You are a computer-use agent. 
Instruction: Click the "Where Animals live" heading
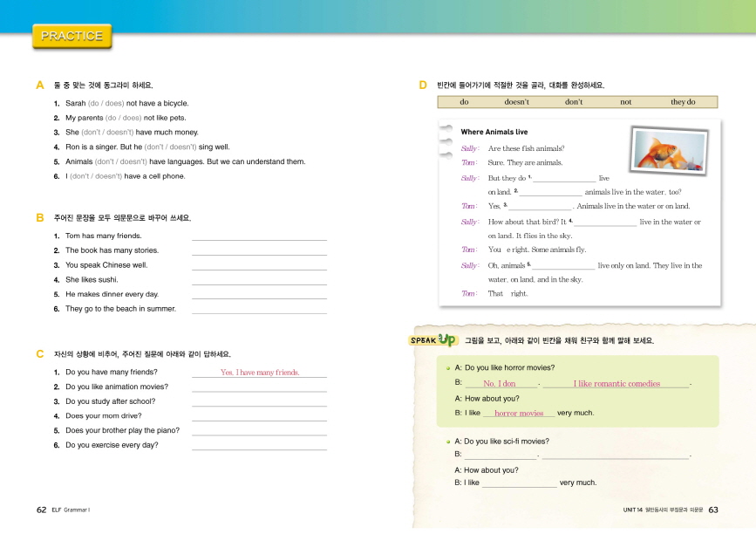click(494, 132)
